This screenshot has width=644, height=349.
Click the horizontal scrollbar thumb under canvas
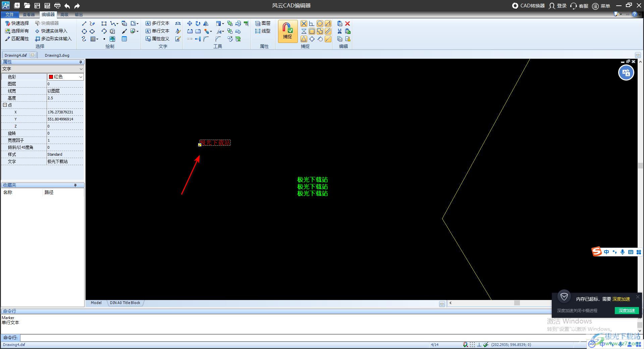(x=517, y=303)
